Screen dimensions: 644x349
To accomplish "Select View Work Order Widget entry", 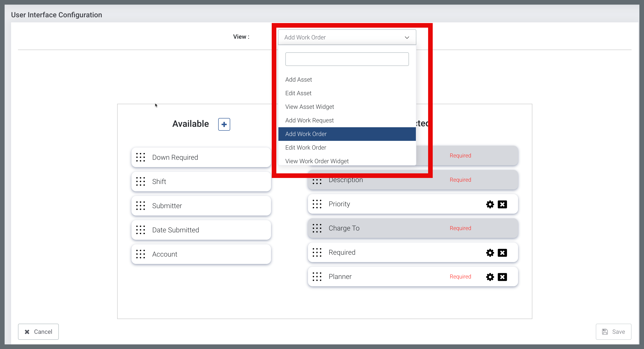I will click(x=317, y=161).
